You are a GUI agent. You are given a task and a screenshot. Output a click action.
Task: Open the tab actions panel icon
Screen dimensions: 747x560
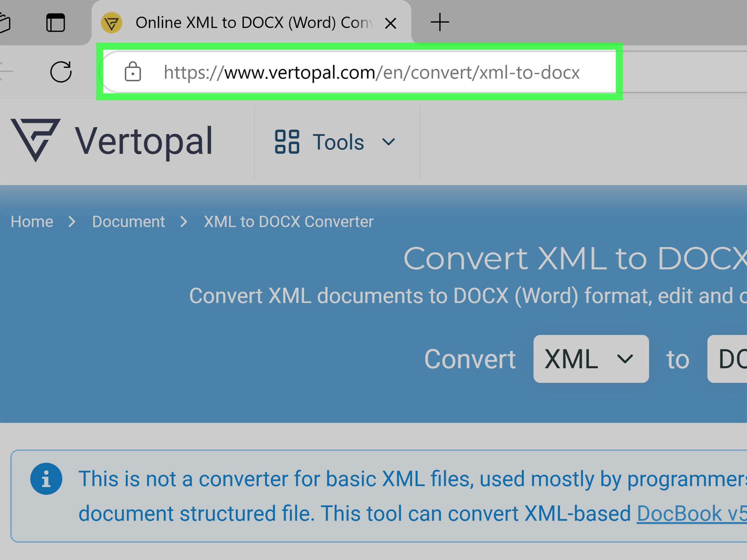(55, 23)
